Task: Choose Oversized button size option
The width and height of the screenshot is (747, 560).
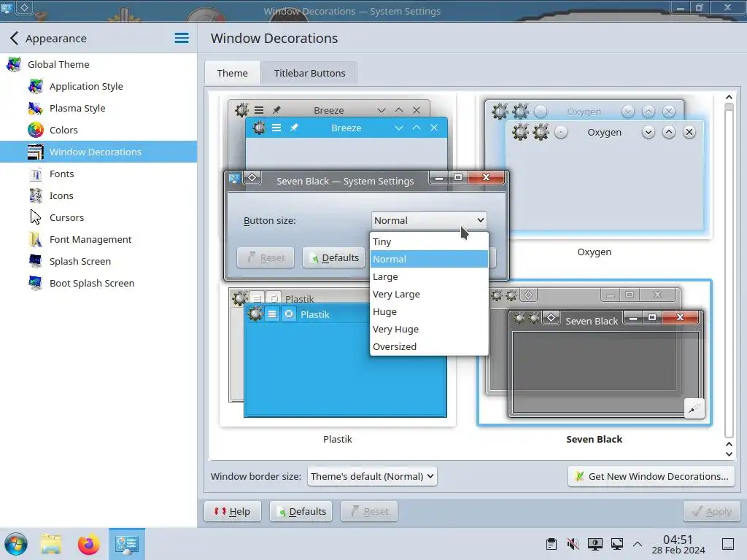Action: pyautogui.click(x=429, y=346)
